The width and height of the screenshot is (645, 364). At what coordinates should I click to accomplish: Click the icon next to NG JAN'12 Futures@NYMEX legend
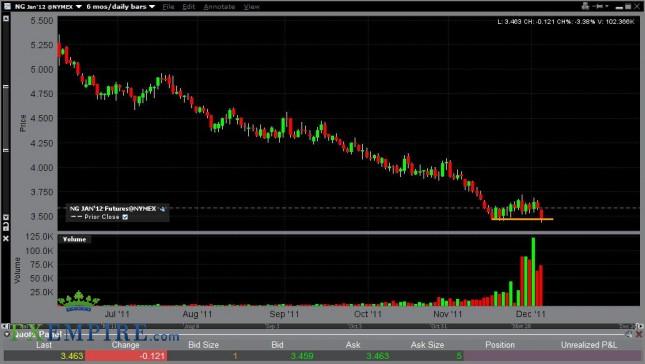click(162, 209)
